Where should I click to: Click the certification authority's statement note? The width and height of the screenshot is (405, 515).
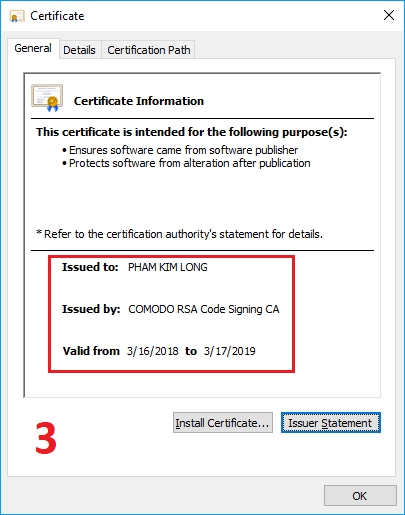[179, 234]
